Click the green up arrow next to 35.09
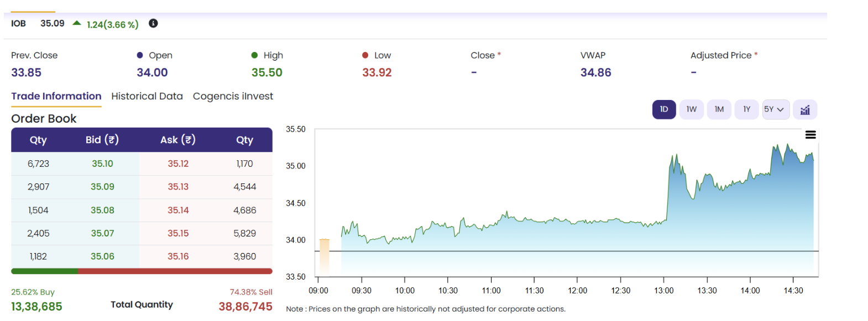The image size is (868, 321). click(77, 23)
